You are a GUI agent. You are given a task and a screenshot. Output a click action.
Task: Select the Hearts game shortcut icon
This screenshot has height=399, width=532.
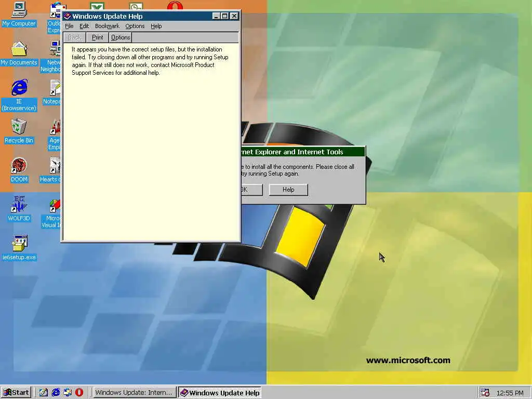(50, 170)
